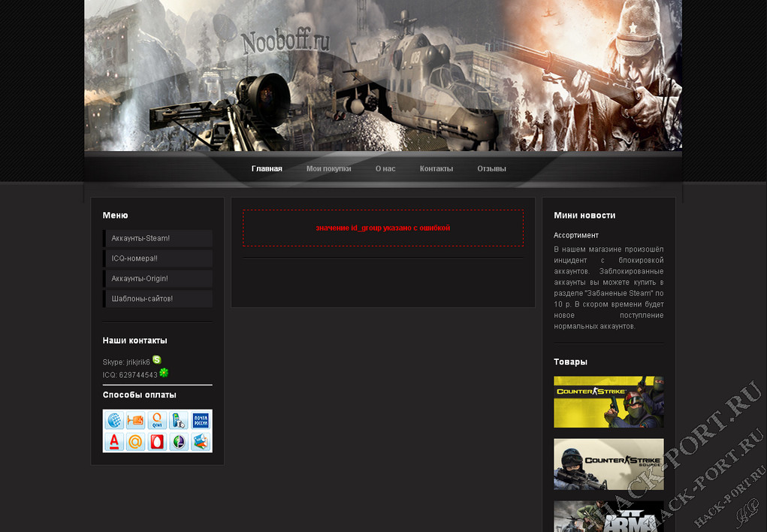Select the orange @ Mail.ru payment icon
Viewport: 767px width, 532px height.
(x=135, y=442)
